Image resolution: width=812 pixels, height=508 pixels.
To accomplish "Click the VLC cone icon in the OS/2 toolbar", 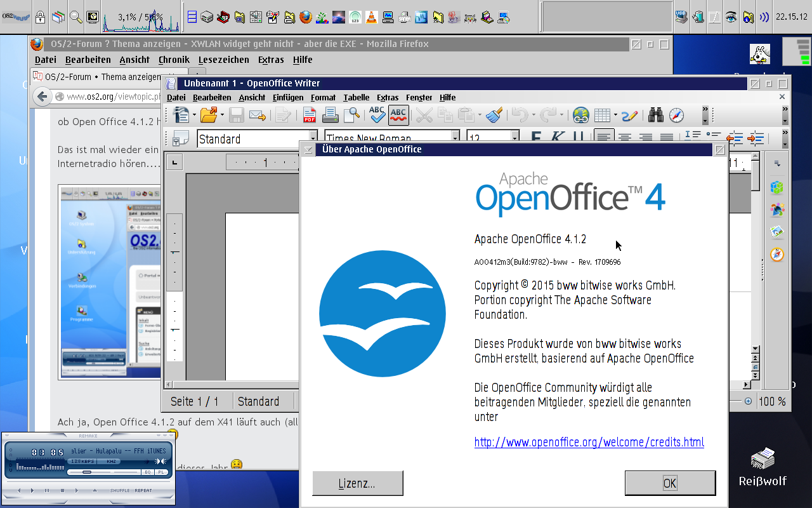I will (x=370, y=17).
